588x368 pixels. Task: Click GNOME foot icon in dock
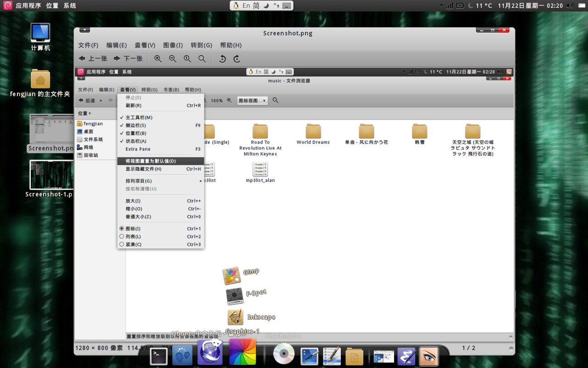point(182,356)
